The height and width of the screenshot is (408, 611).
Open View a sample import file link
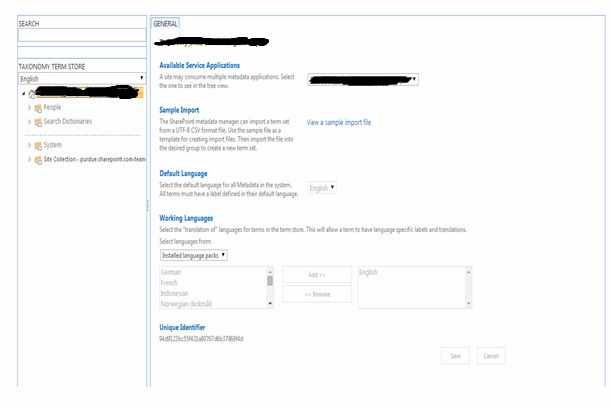[339, 122]
